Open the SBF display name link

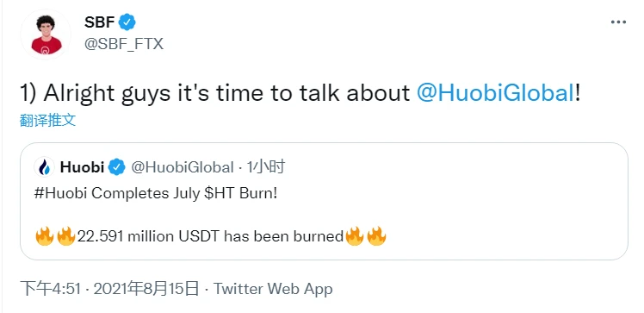[x=99, y=22]
